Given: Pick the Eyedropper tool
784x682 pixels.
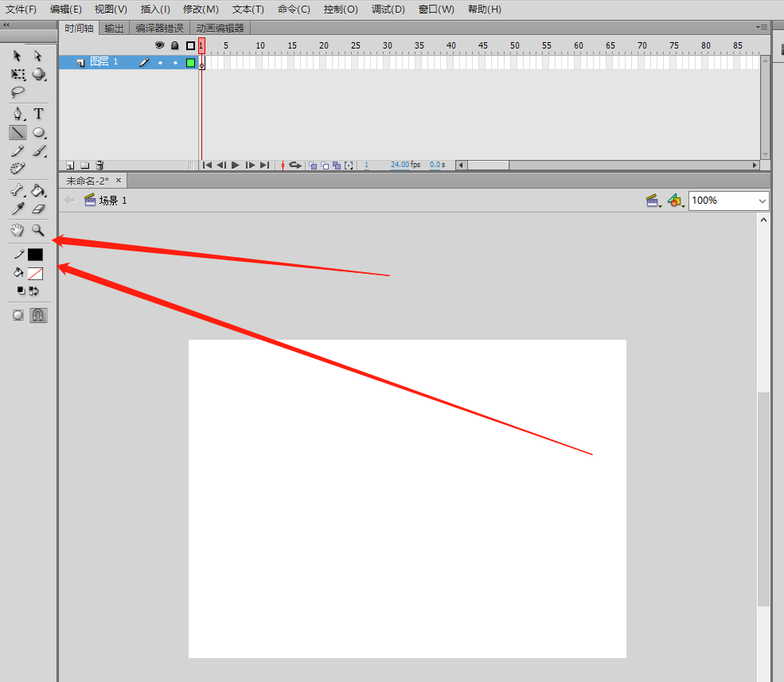Looking at the screenshot, I should 18,209.
